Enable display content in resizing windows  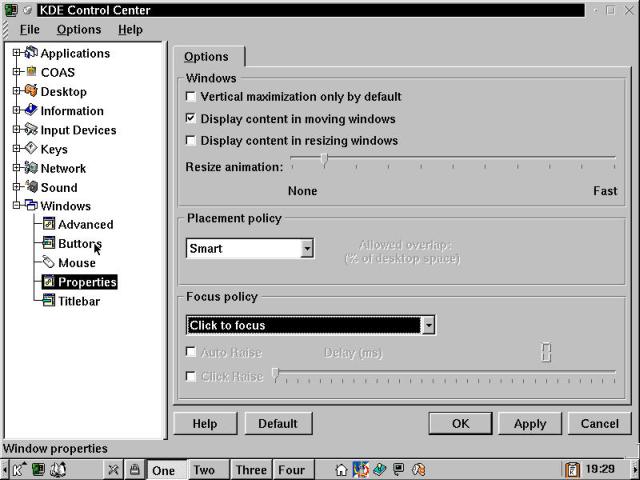click(191, 141)
